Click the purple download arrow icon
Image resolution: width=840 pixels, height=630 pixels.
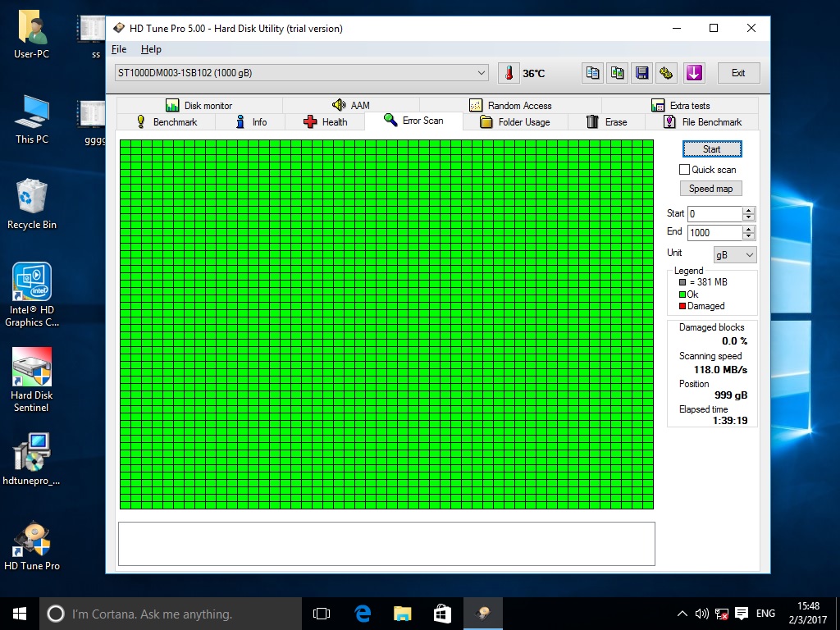point(694,73)
